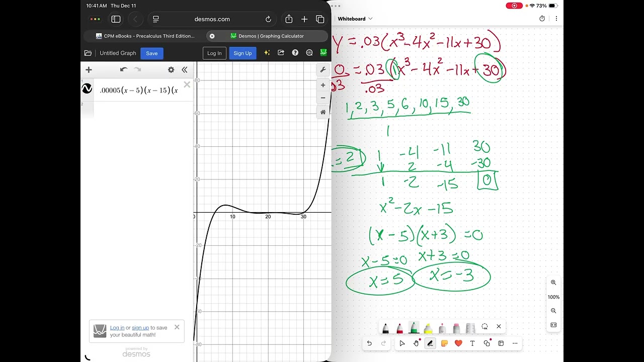The width and height of the screenshot is (644, 362).
Task: Delete expression 1 with its X
Action: 187,84
